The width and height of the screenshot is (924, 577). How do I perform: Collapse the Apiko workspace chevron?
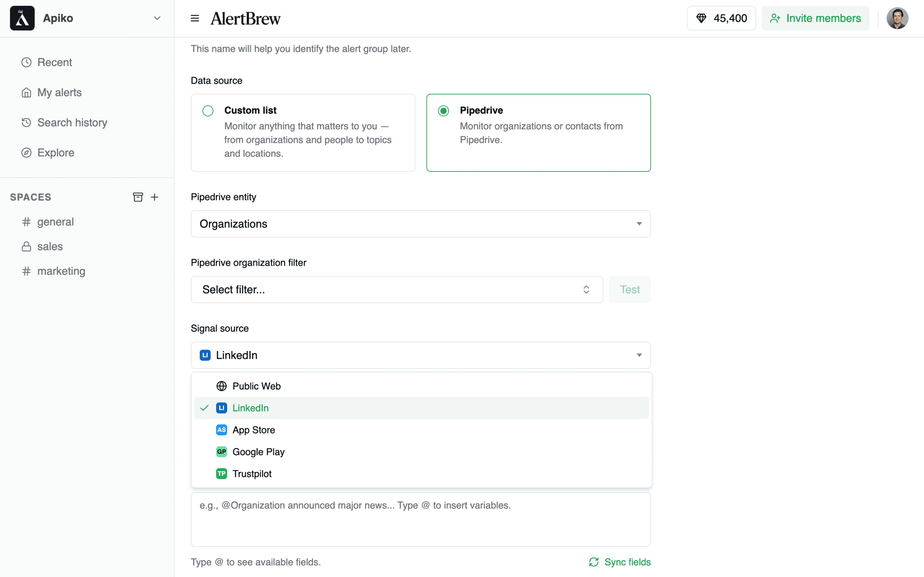[157, 18]
